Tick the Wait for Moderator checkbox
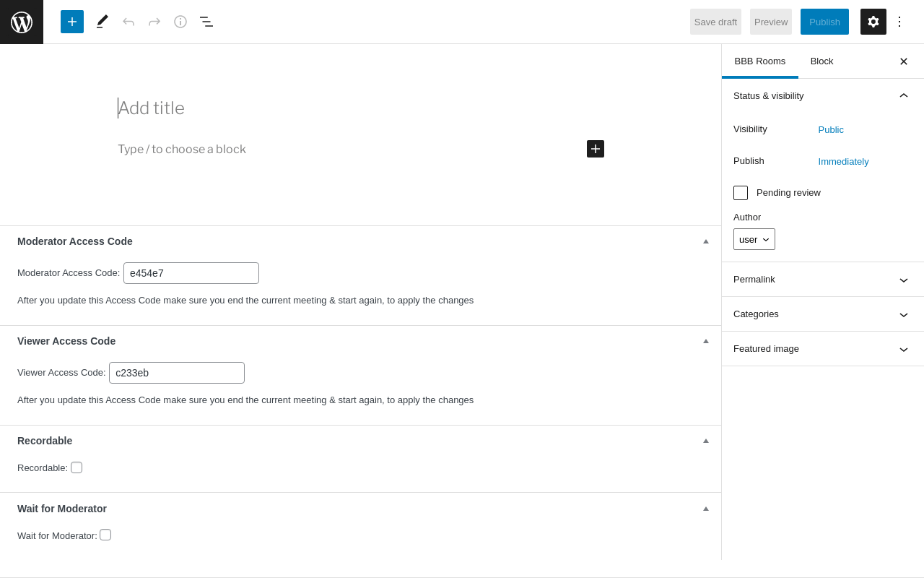 pos(105,535)
